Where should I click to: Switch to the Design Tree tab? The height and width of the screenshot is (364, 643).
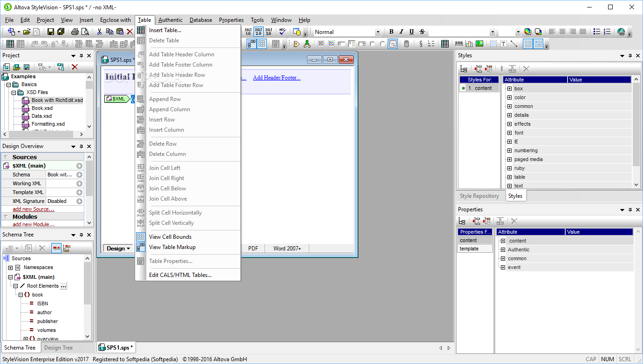pos(59,348)
